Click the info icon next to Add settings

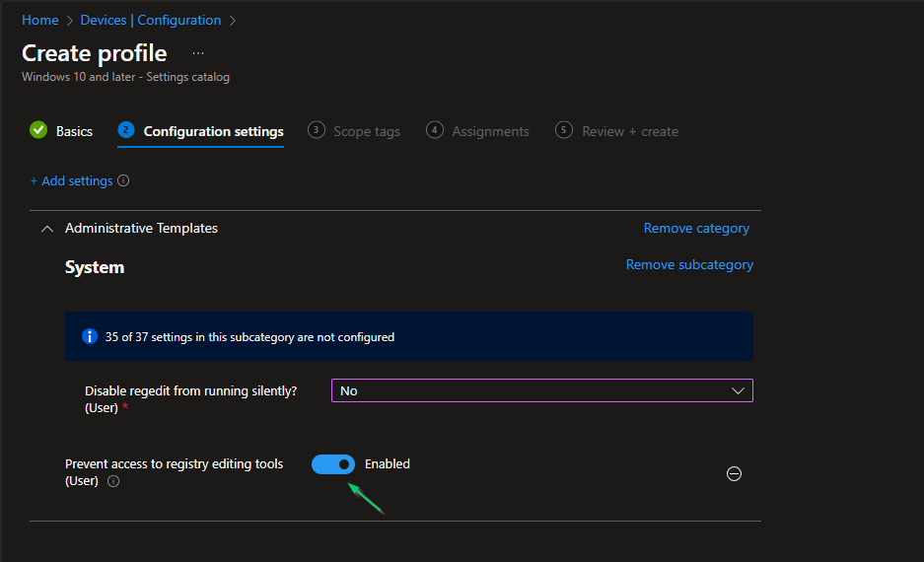tap(123, 181)
